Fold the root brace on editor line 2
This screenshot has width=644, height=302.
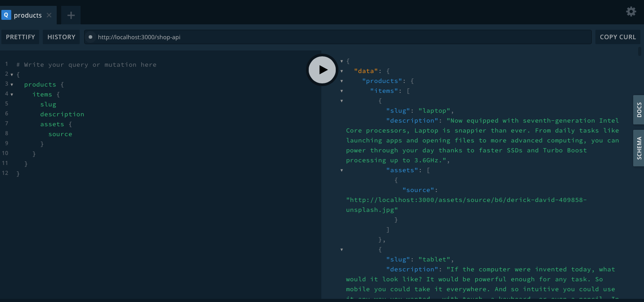(12, 75)
